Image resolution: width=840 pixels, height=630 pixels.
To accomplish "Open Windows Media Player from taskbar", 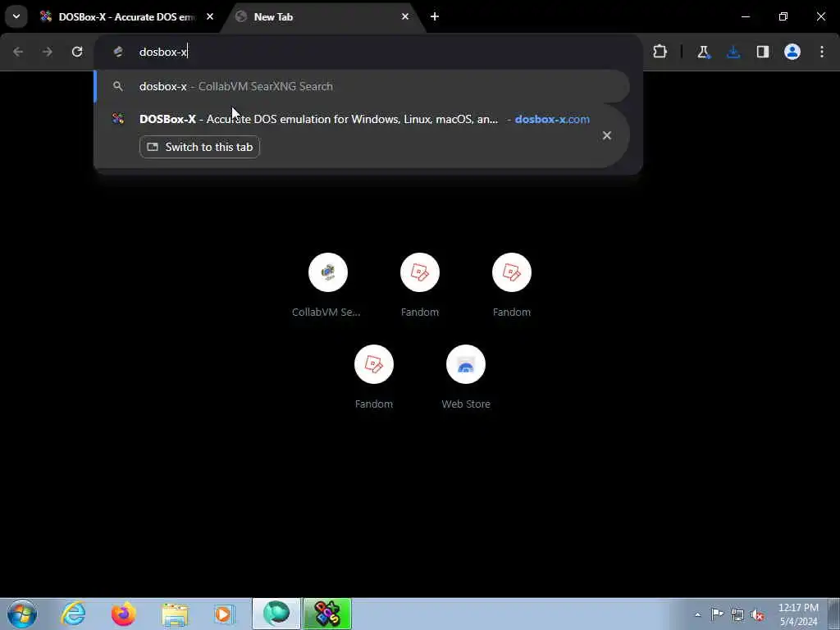I will pos(223,614).
